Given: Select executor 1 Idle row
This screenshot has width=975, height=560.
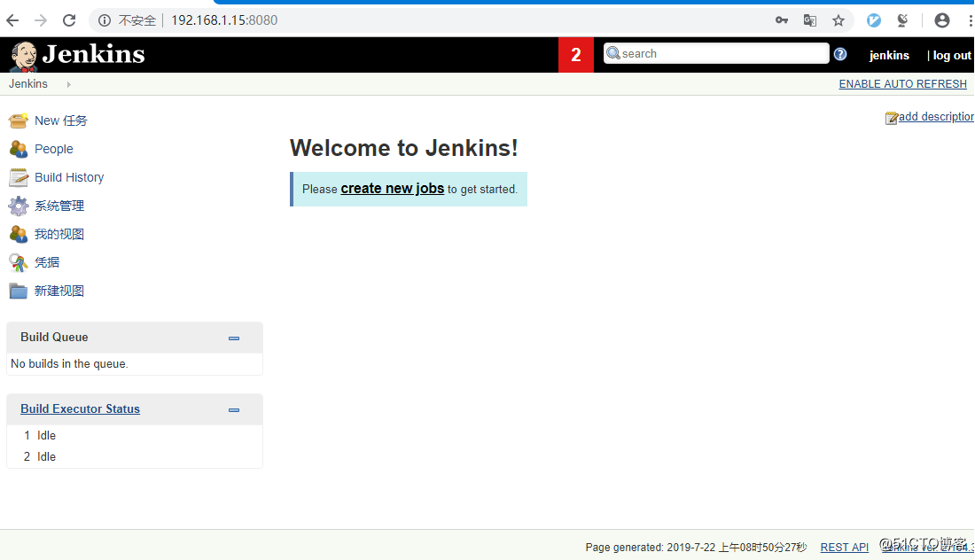Looking at the screenshot, I should pos(135,436).
